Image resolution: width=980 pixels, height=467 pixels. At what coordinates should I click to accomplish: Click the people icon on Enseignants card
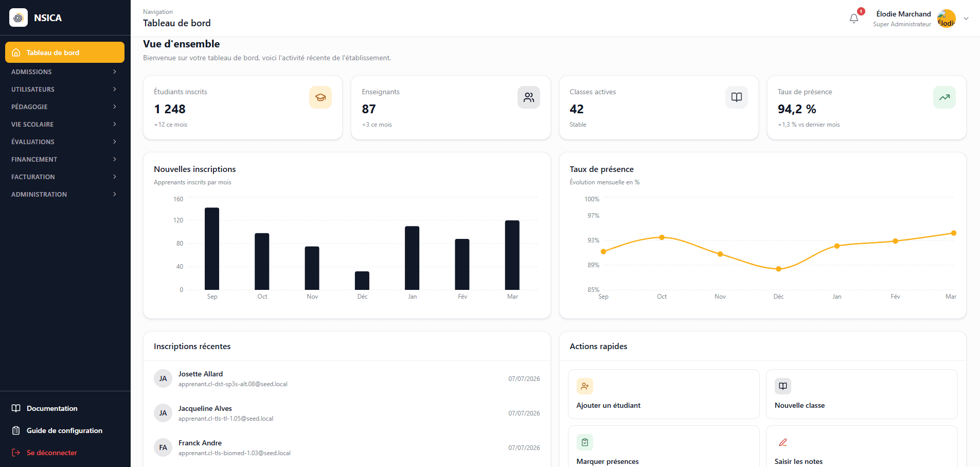coord(529,97)
